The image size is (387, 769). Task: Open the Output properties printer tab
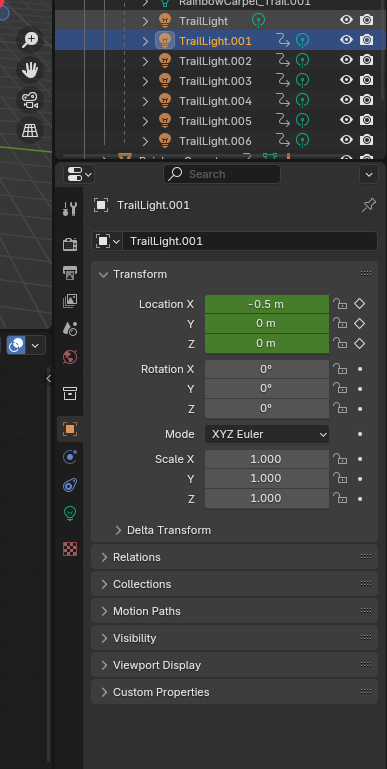click(x=70, y=272)
